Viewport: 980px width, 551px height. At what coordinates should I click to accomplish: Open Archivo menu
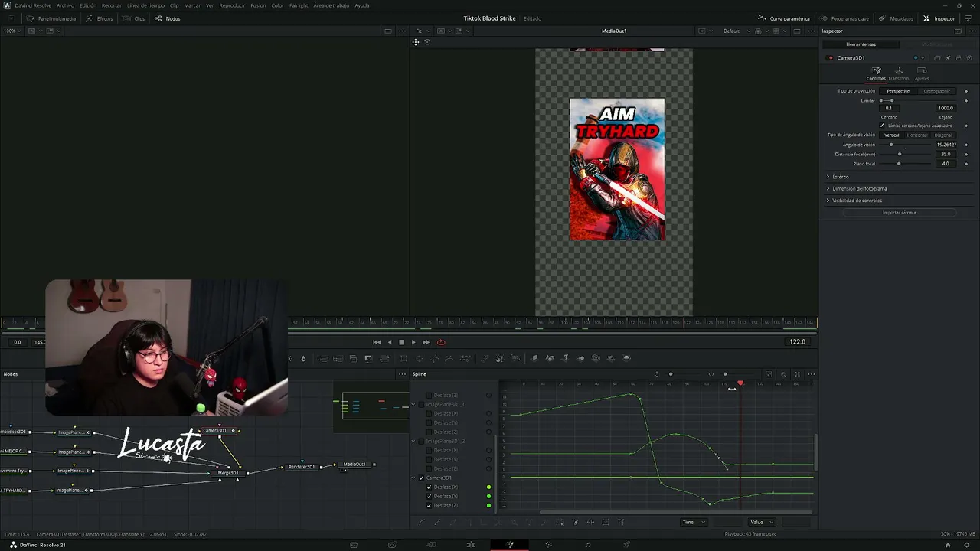(65, 5)
